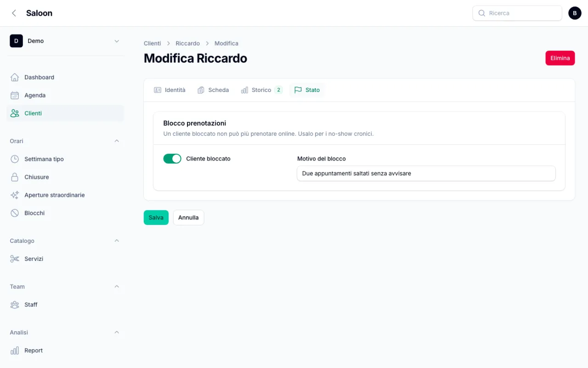
Task: Focus the Ricerca search field
Action: (x=517, y=13)
